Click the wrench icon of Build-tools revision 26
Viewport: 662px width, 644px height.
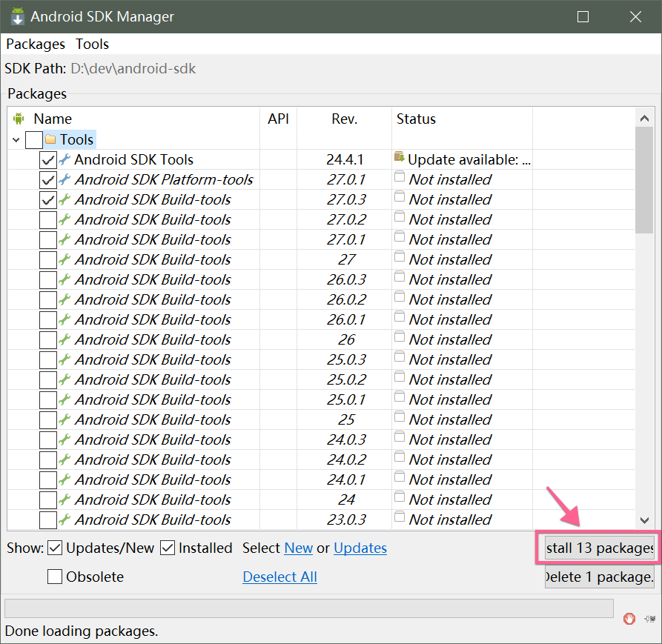64,339
